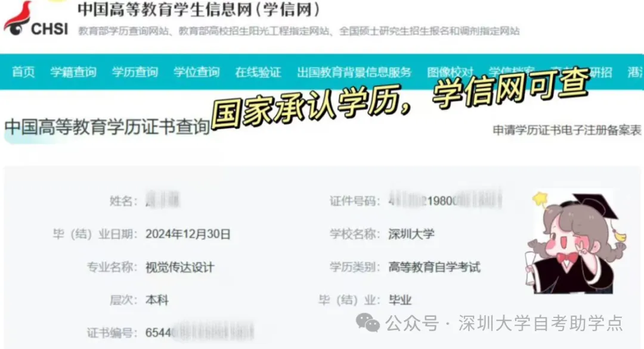The width and height of the screenshot is (644, 349).
Task: Open the 学籍查询 menu item
Action: pos(73,72)
